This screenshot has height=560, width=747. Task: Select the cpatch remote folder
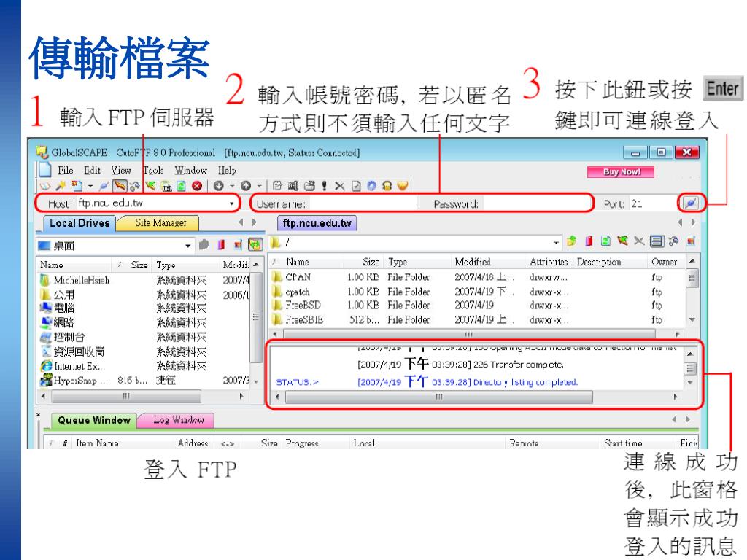pos(298,292)
